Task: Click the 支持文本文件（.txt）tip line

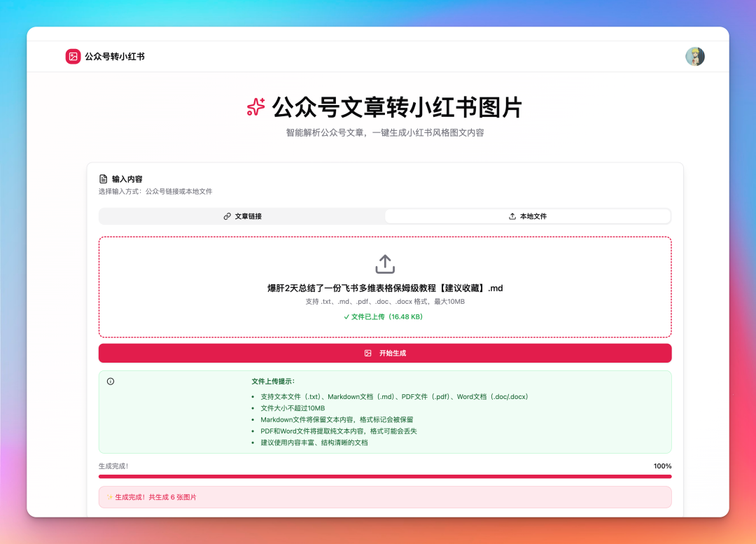Action: click(394, 397)
